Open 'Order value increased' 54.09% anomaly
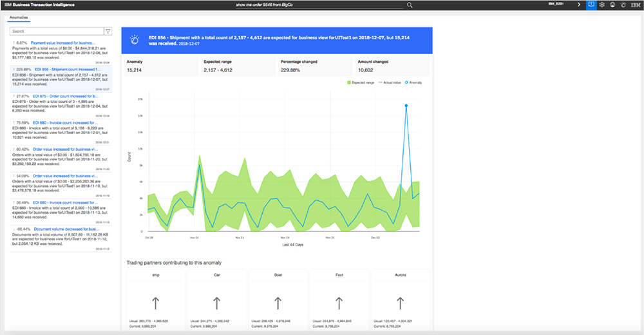Viewport: 644px width, 335px height. [65, 176]
